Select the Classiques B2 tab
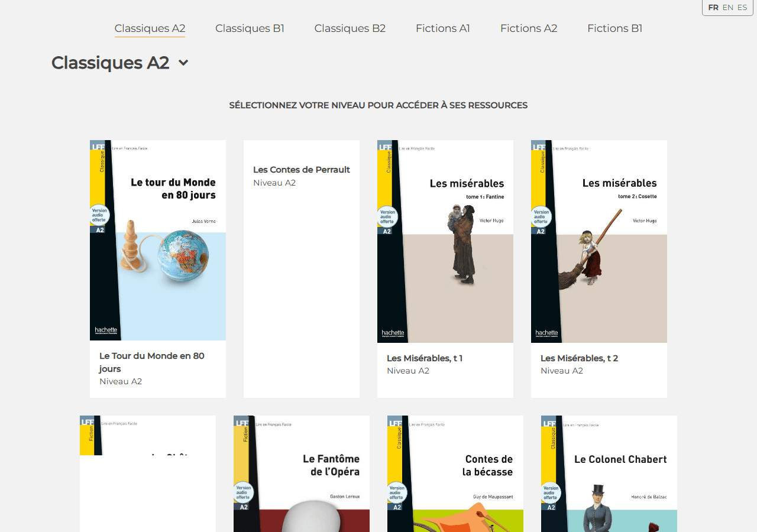 [x=350, y=28]
